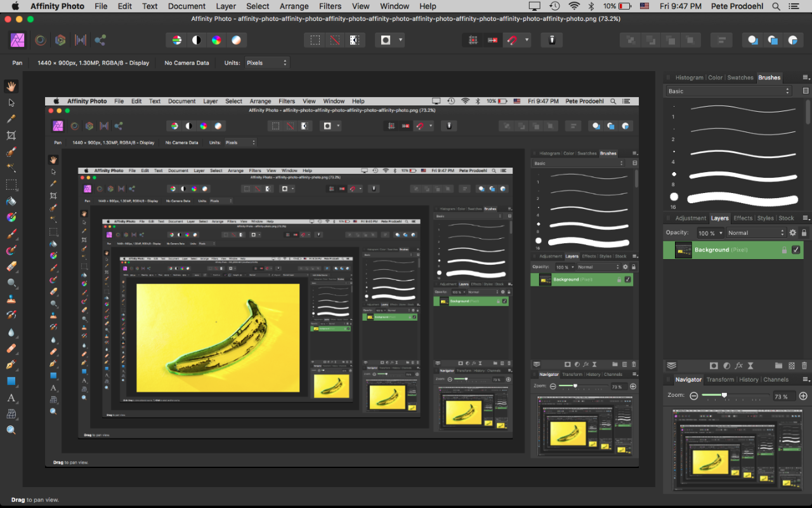812x508 pixels.
Task: Toggle the Snapping magnet
Action: (512, 40)
